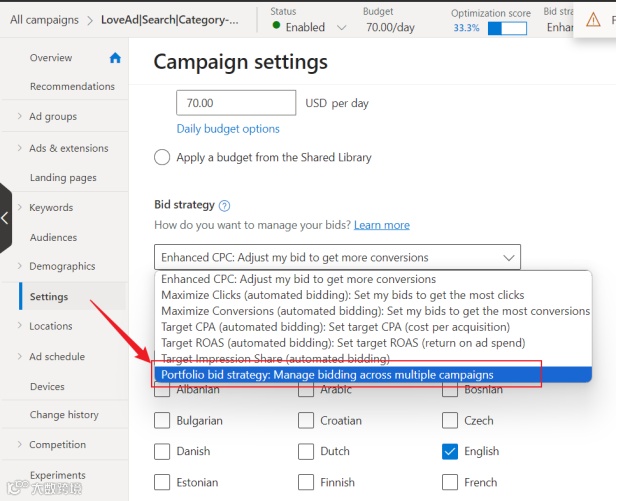Collapse the left navigation panel arrow

coord(5,217)
